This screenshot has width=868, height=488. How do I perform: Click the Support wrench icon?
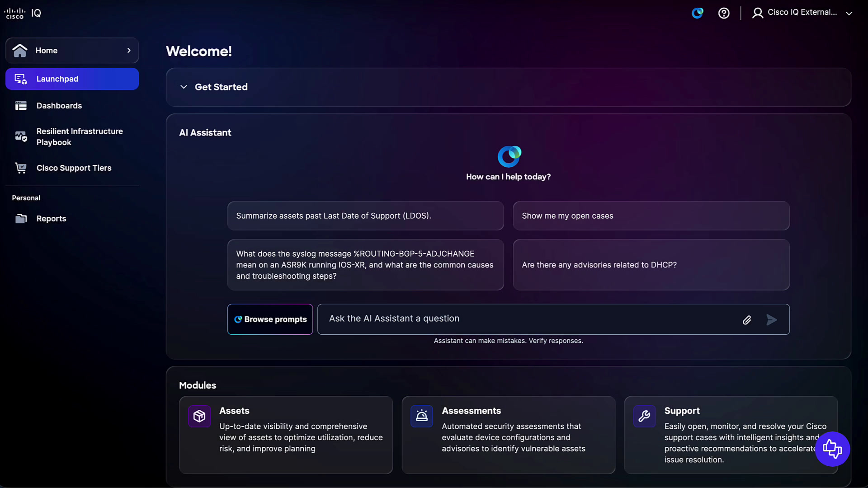[644, 416]
